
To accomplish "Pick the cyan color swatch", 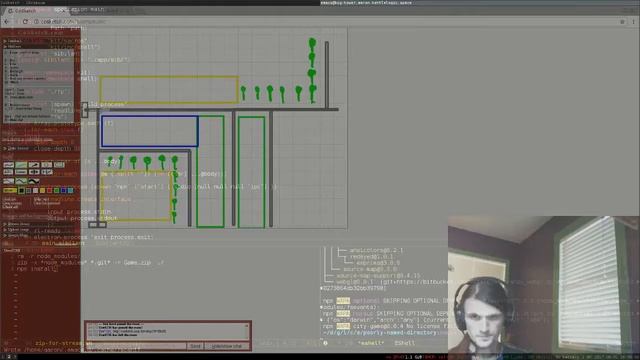I will (71, 190).
